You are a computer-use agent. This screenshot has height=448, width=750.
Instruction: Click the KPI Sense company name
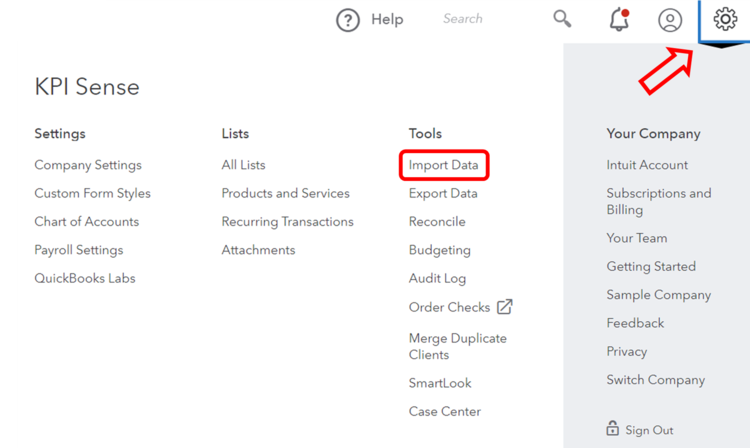click(87, 87)
